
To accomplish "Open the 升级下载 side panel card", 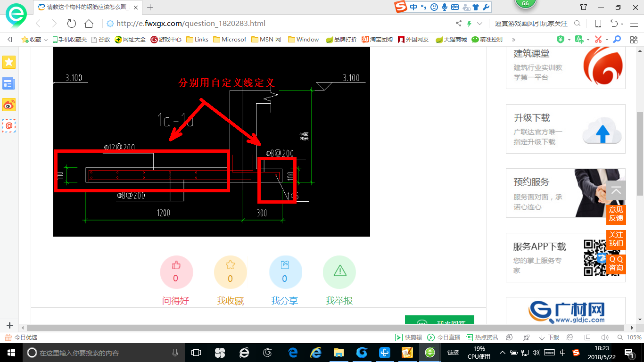I will point(566,129).
